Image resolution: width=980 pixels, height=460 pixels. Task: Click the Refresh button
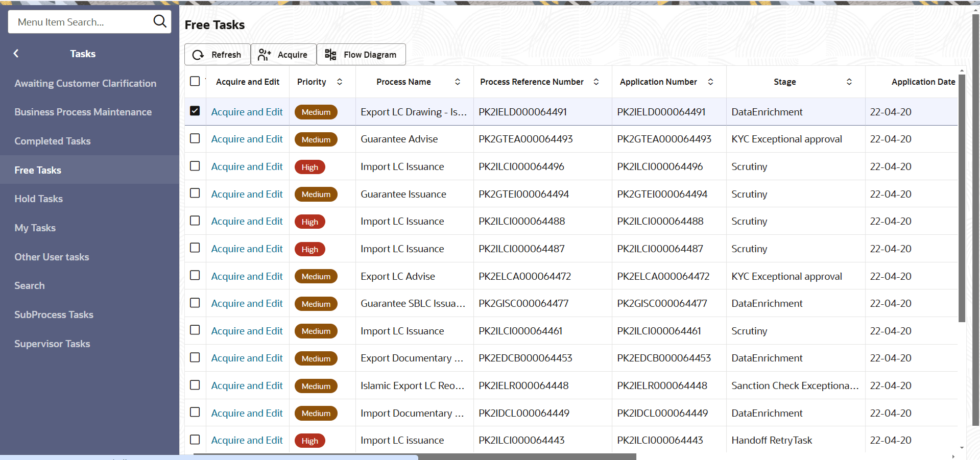217,55
